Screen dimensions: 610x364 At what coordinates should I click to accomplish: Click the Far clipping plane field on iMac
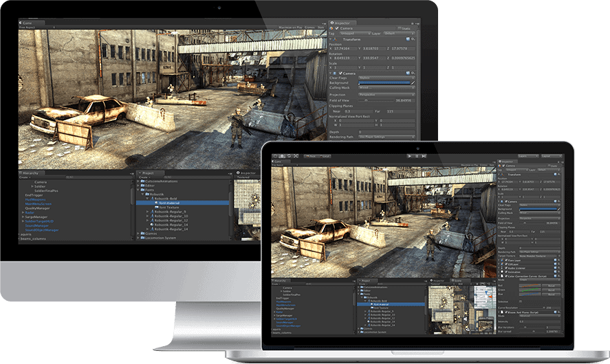401,111
